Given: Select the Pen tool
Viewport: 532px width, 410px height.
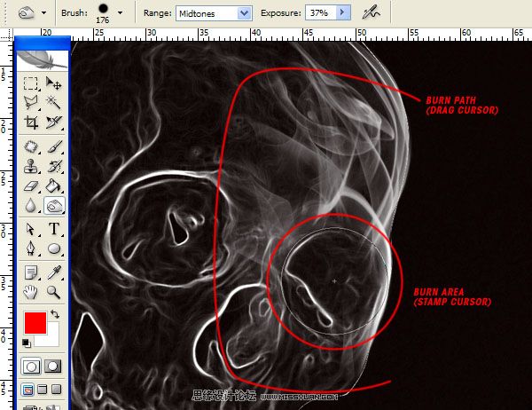Looking at the screenshot, I should pyautogui.click(x=30, y=248).
